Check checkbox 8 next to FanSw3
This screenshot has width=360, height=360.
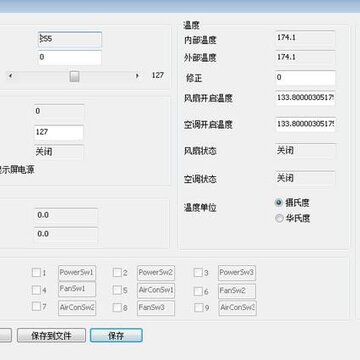point(117,307)
